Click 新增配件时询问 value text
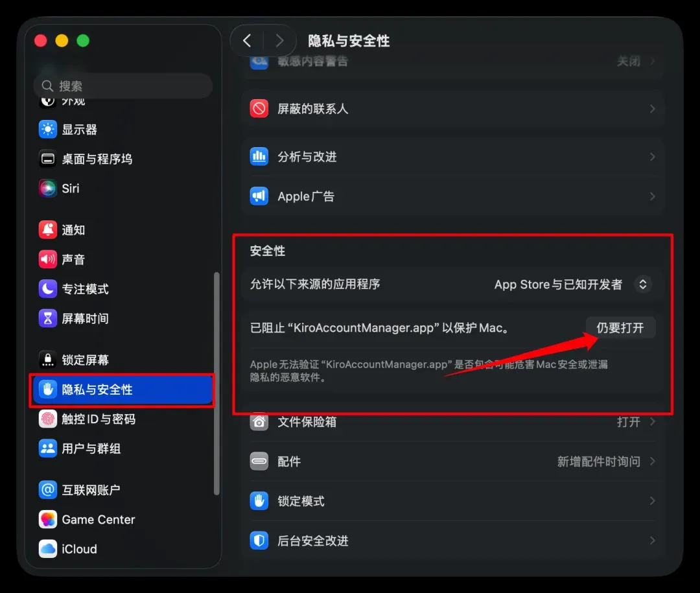 coord(599,461)
